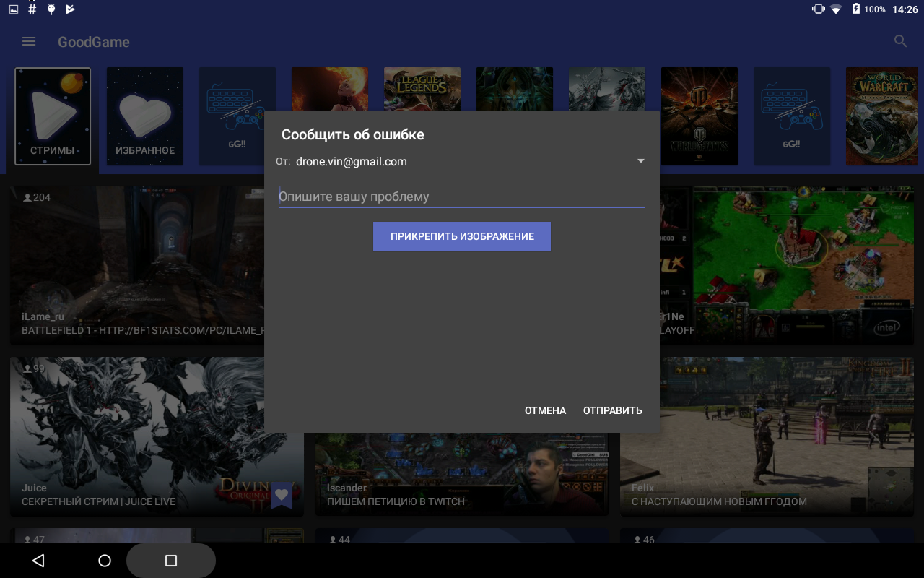Tap the 204 viewers count label

coord(37,197)
